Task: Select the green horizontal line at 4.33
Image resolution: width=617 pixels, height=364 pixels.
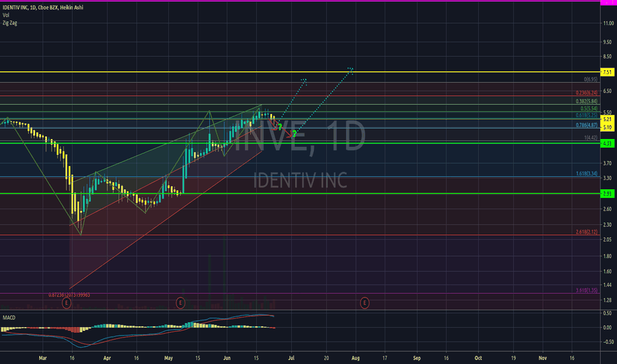Action: pyautogui.click(x=300, y=143)
